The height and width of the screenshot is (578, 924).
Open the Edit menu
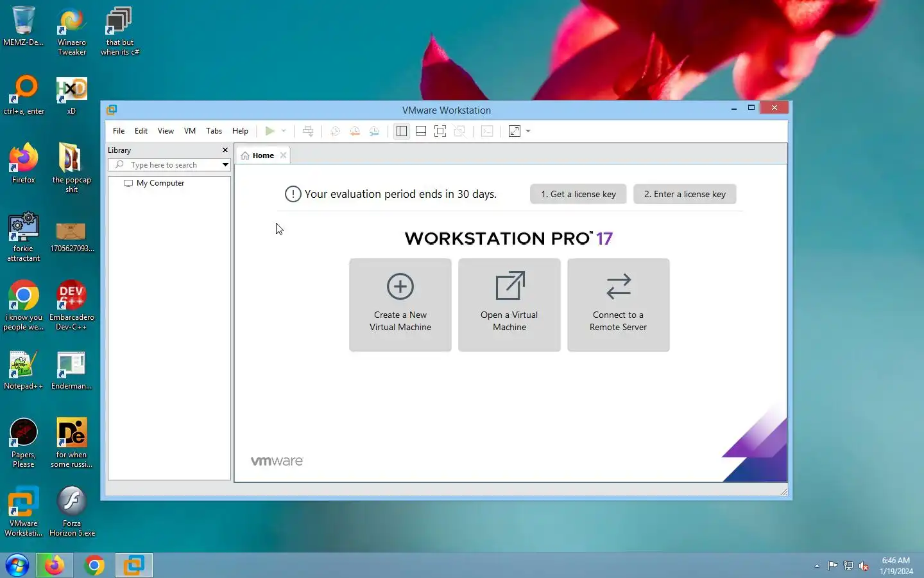[x=141, y=131]
